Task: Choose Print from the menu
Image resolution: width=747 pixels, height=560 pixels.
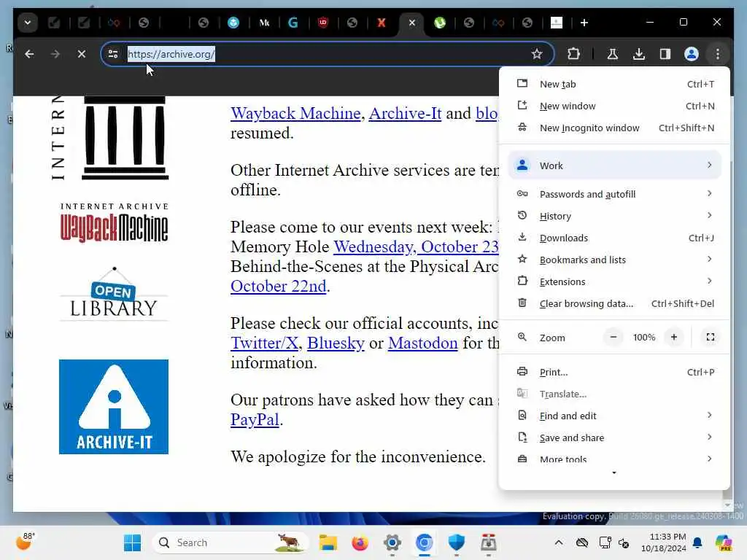Action: click(614, 372)
